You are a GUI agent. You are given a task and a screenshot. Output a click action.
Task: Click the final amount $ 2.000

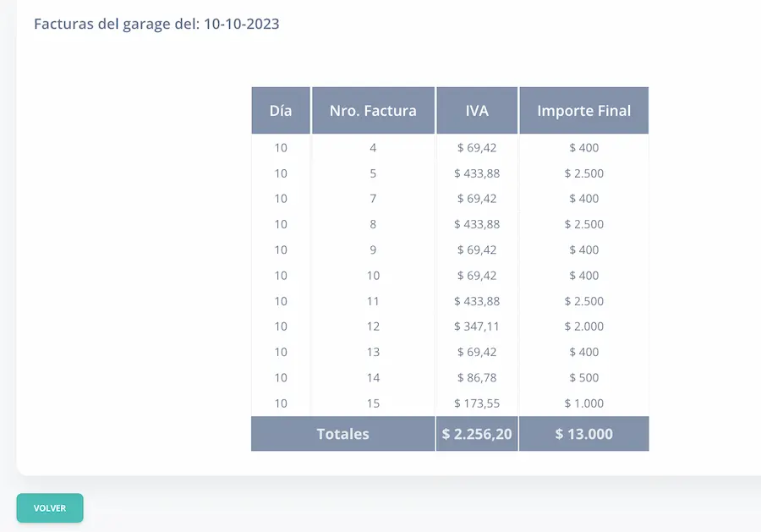click(x=583, y=326)
